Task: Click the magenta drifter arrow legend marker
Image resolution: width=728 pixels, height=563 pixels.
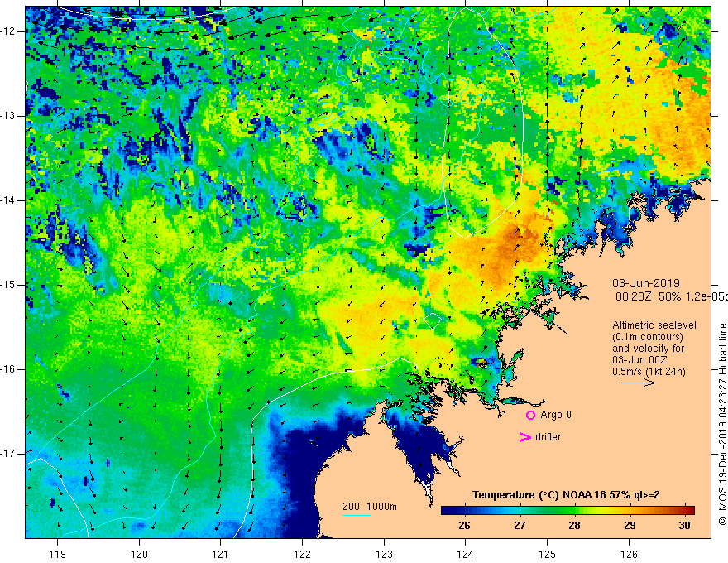Action: click(524, 437)
